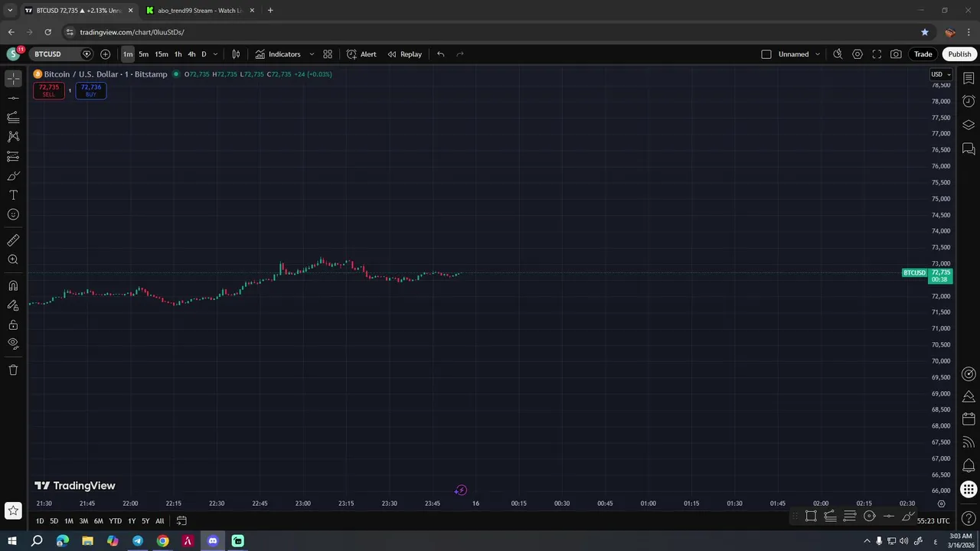980x551 pixels.
Task: Toggle stay in drawing mode pencil-lock
Action: pos(13,305)
